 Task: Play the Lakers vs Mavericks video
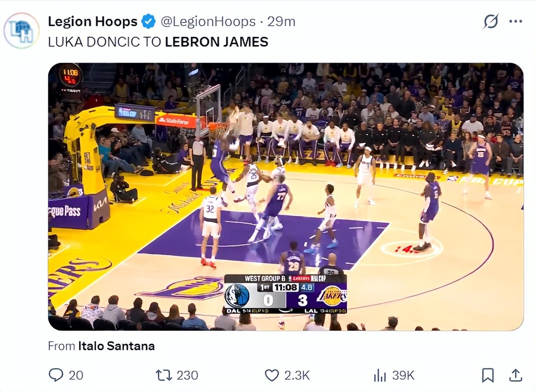(x=285, y=196)
